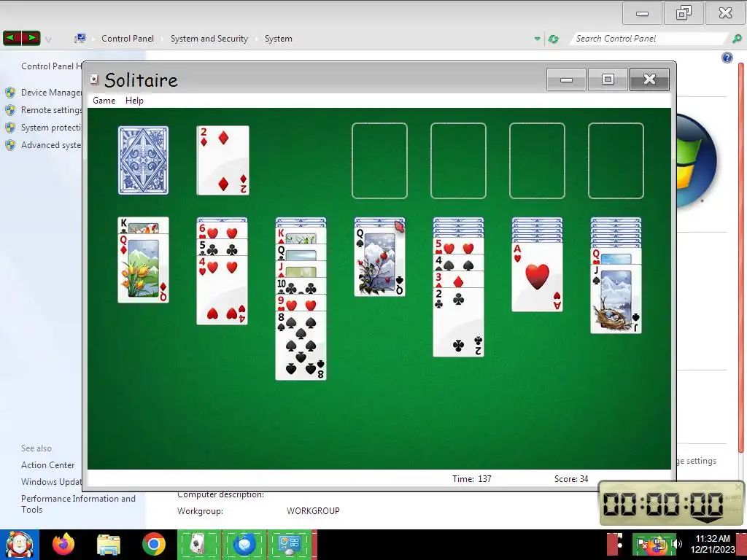Click the search magnifier icon

pyautogui.click(x=737, y=39)
